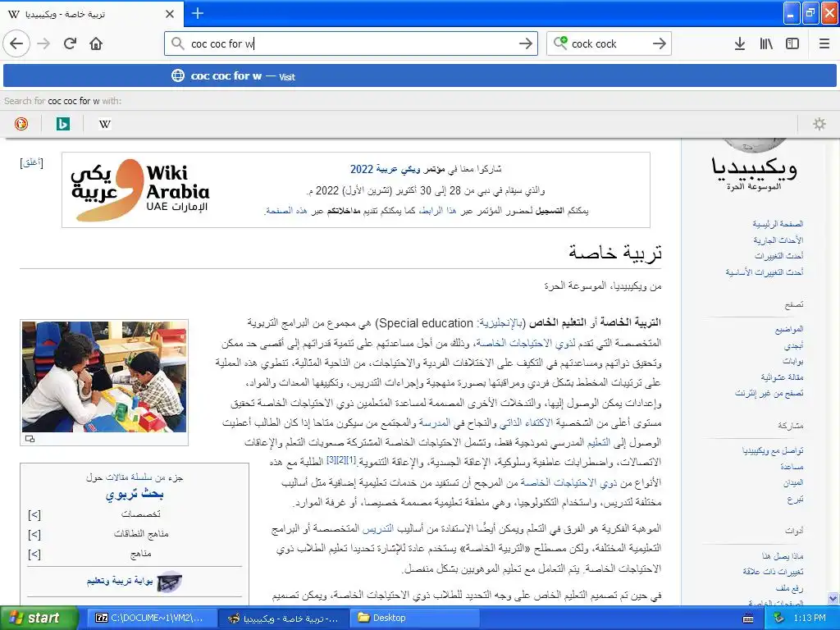Open the بحث تربوي heading link
Viewport: 840px width, 630px height.
click(135, 494)
